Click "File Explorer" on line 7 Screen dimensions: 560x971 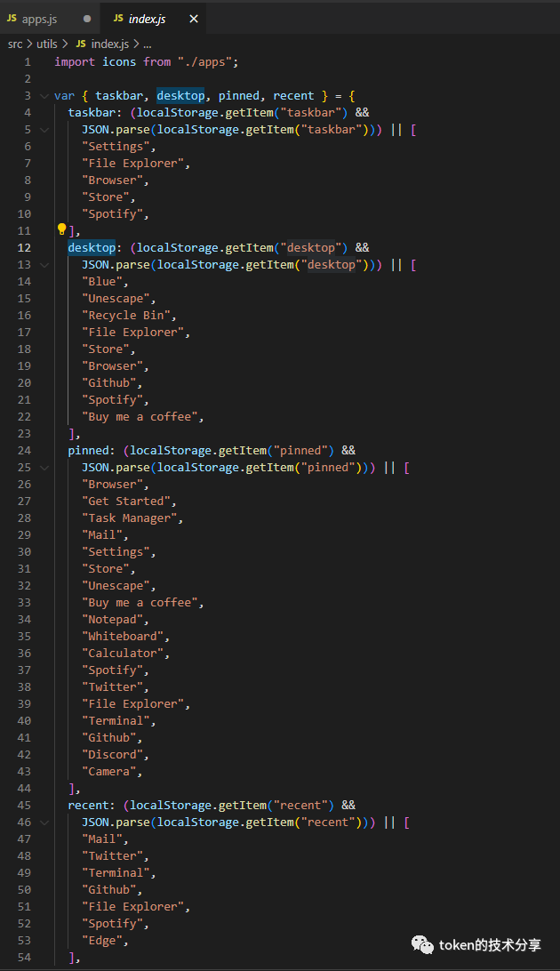[x=132, y=163]
